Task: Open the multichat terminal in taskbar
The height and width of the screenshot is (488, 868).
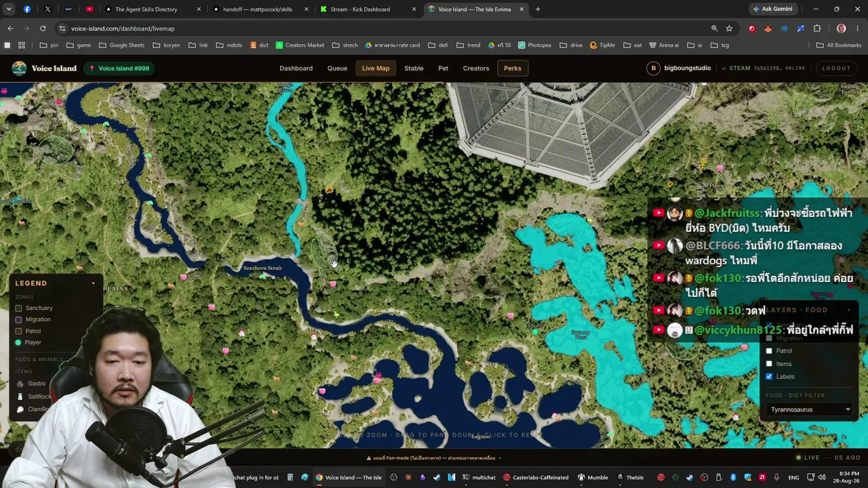Action: pos(479,477)
